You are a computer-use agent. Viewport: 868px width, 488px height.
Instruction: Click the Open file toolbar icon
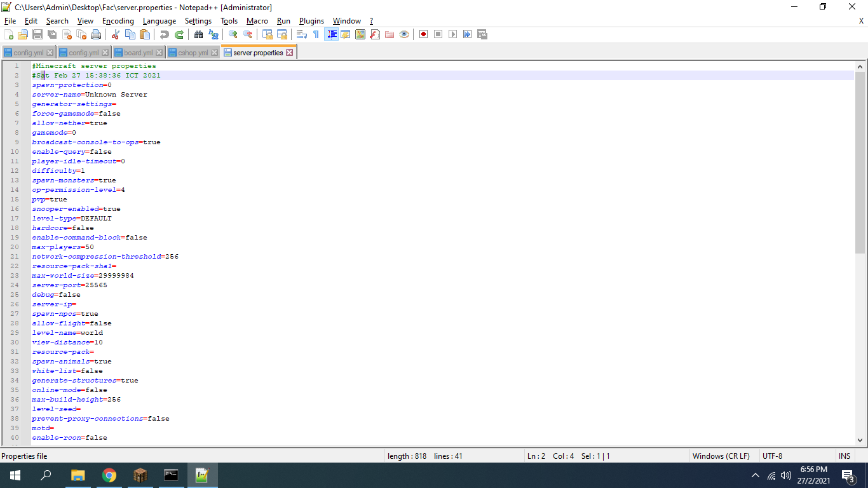pyautogui.click(x=23, y=34)
